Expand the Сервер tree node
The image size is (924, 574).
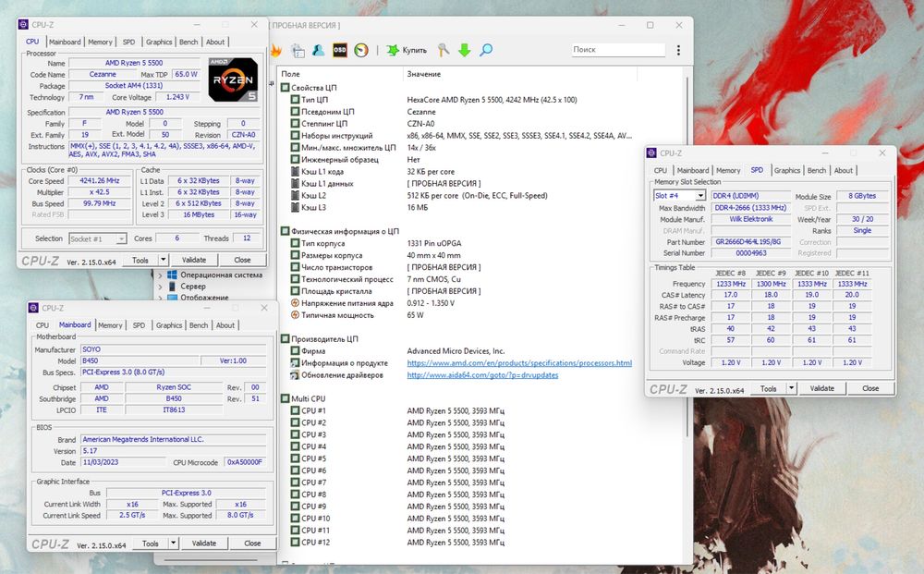pos(160,287)
